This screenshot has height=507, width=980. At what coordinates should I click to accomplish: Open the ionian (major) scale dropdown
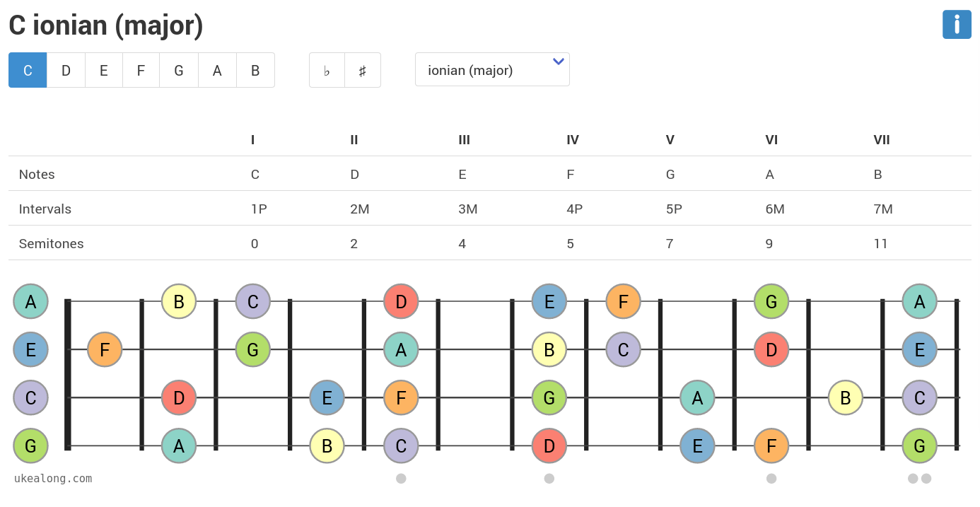(492, 69)
